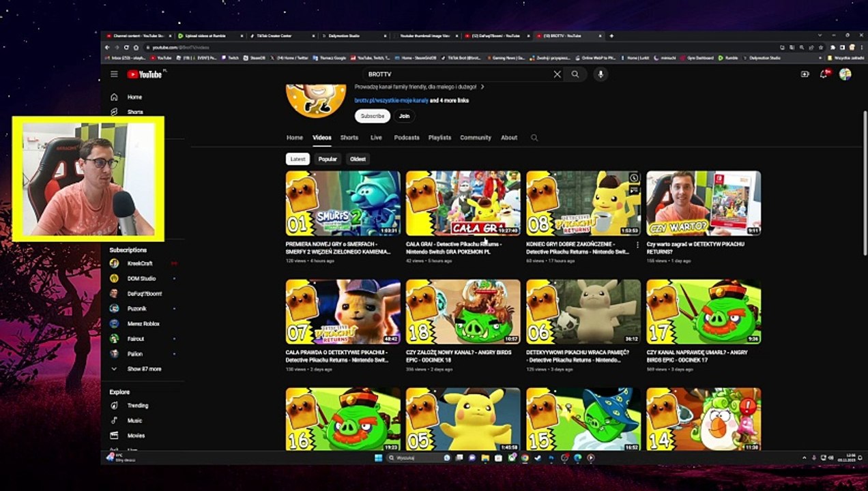Open the browser tab search dropdown arrow
The width and height of the screenshot is (868, 491).
click(x=819, y=35)
